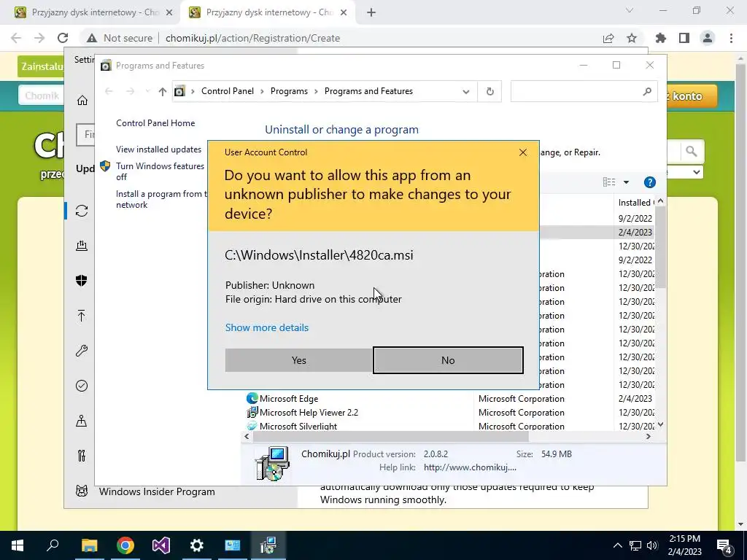Go forward in Programs and Features window
The width and height of the screenshot is (747, 560).
point(130,91)
